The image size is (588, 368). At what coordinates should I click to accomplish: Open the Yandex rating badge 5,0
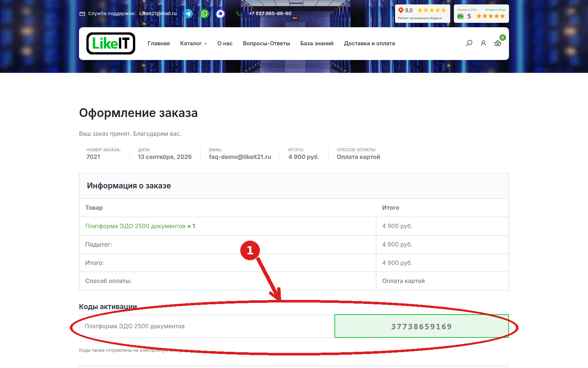click(423, 14)
